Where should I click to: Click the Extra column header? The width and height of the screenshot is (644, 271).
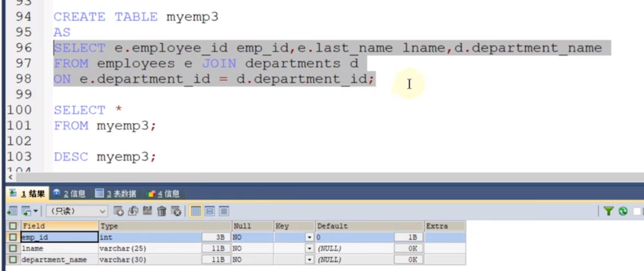point(445,226)
